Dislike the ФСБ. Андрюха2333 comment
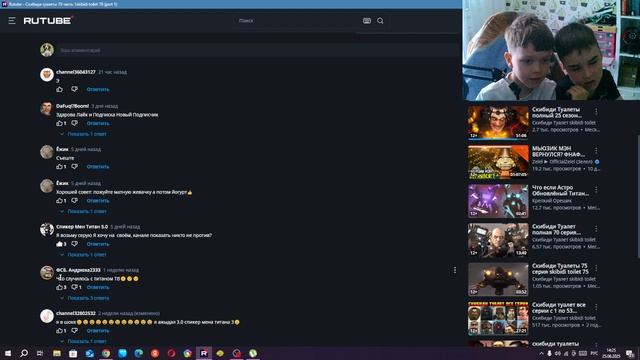The height and width of the screenshot is (360, 640). tap(74, 287)
